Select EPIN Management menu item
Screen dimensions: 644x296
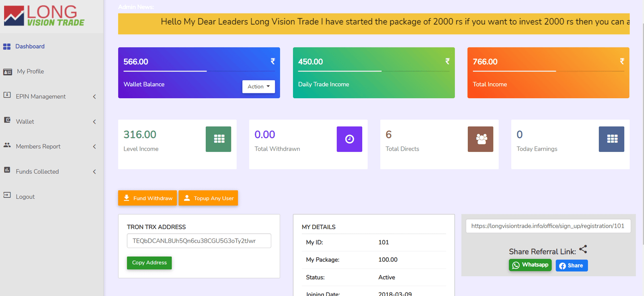point(41,97)
